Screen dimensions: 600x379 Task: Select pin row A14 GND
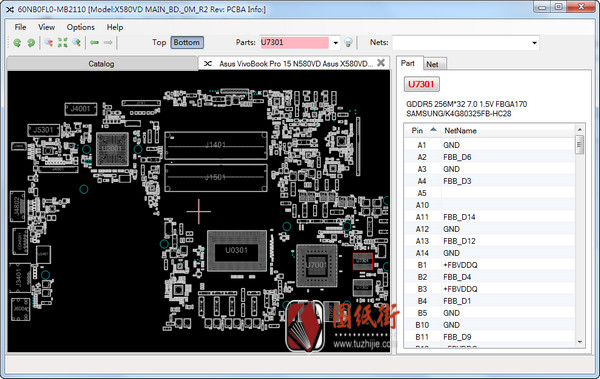pos(490,253)
